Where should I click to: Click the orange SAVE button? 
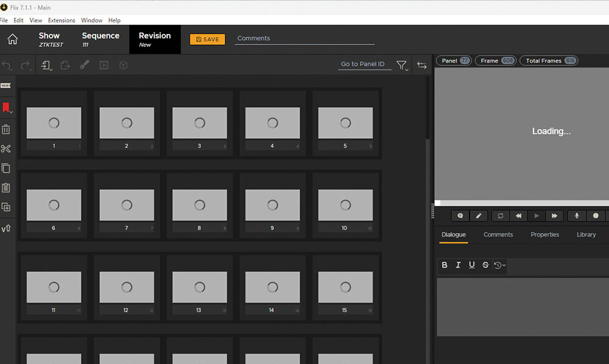pyautogui.click(x=208, y=39)
